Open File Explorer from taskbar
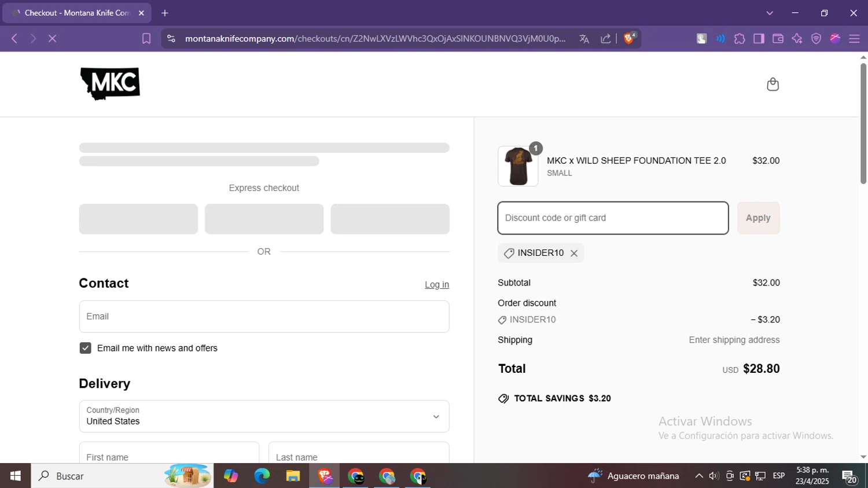Image resolution: width=868 pixels, height=488 pixels. pos(293,476)
